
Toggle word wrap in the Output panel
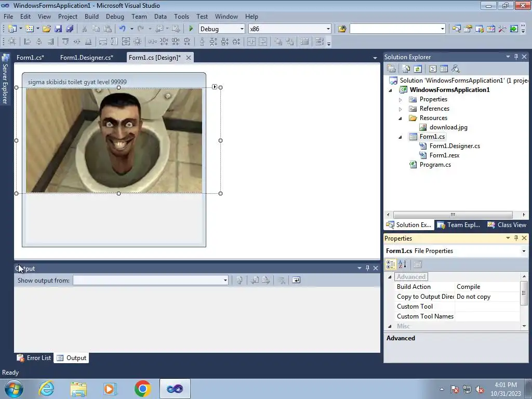(x=296, y=280)
